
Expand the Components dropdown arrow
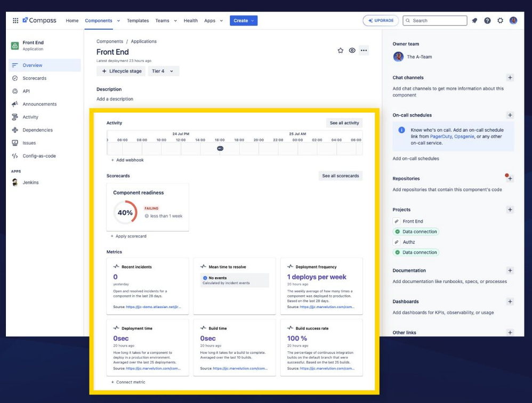point(118,21)
